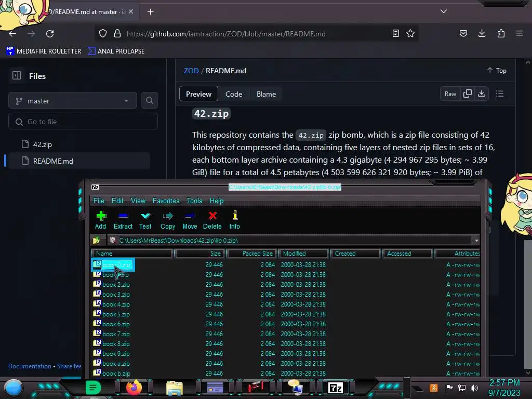Click the Windows Start orb
The height and width of the screenshot is (399, 532).
[14, 388]
